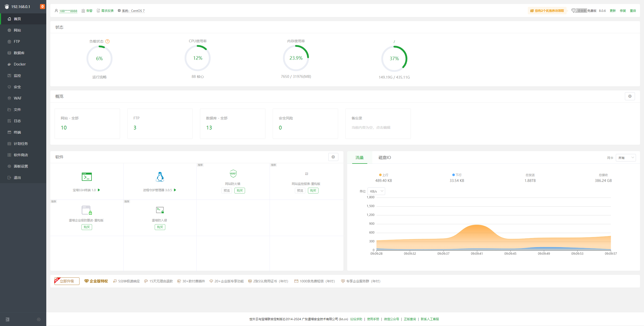
Task: Click the BT SSH terminal software icon
Action: click(87, 177)
